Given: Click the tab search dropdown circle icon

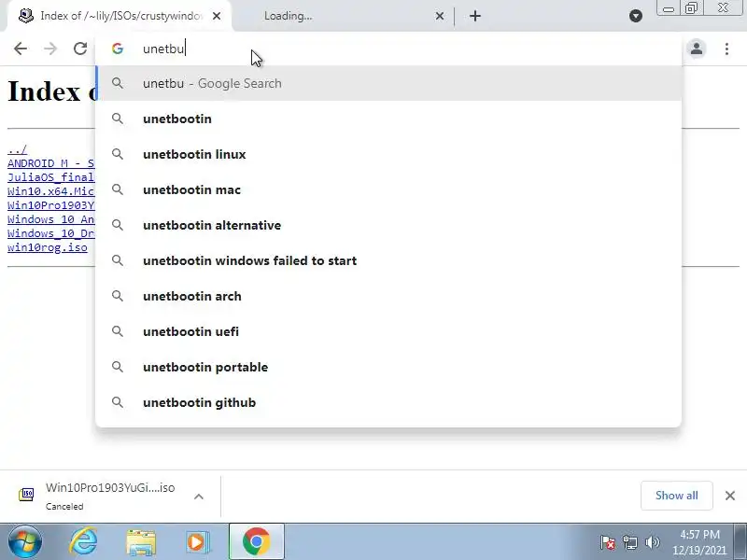Looking at the screenshot, I should [636, 16].
